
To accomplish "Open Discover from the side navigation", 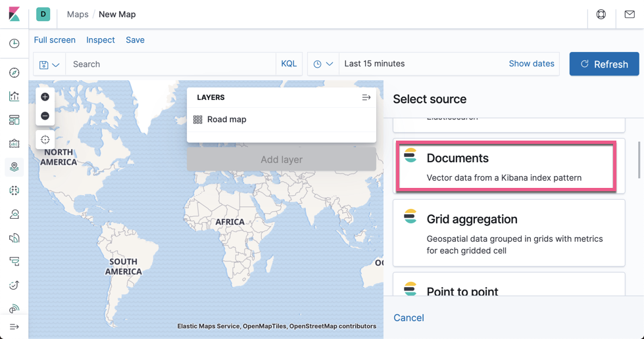I will [x=14, y=73].
